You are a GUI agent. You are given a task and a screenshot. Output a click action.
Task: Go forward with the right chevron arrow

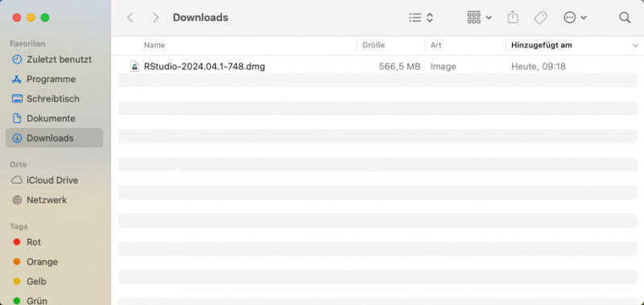point(155,18)
